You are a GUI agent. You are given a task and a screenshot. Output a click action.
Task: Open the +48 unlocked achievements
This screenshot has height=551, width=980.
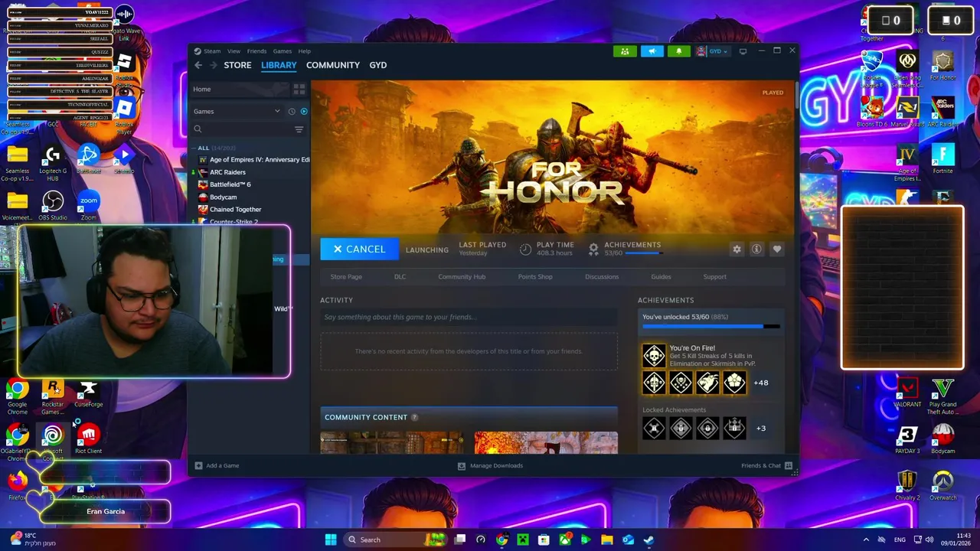pos(761,383)
